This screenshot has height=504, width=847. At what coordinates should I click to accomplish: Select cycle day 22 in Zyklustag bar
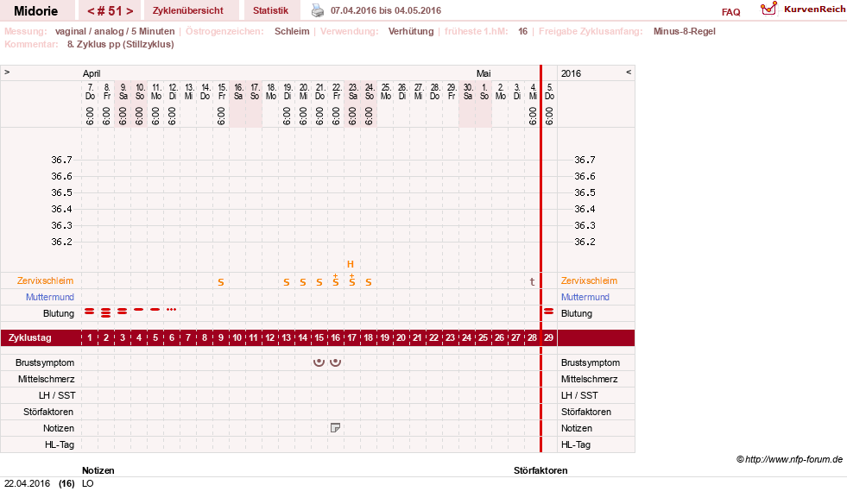433,337
